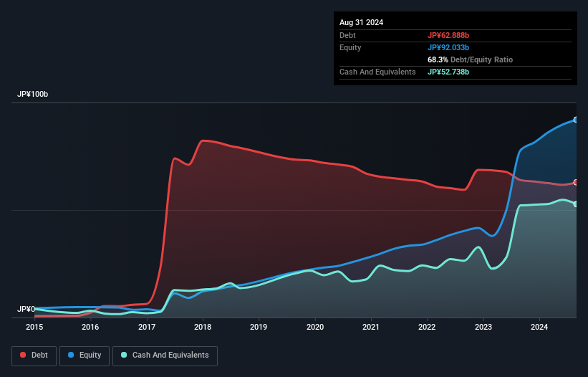Toggle the Equity legend button
This screenshot has width=588, height=377.
coord(85,355)
